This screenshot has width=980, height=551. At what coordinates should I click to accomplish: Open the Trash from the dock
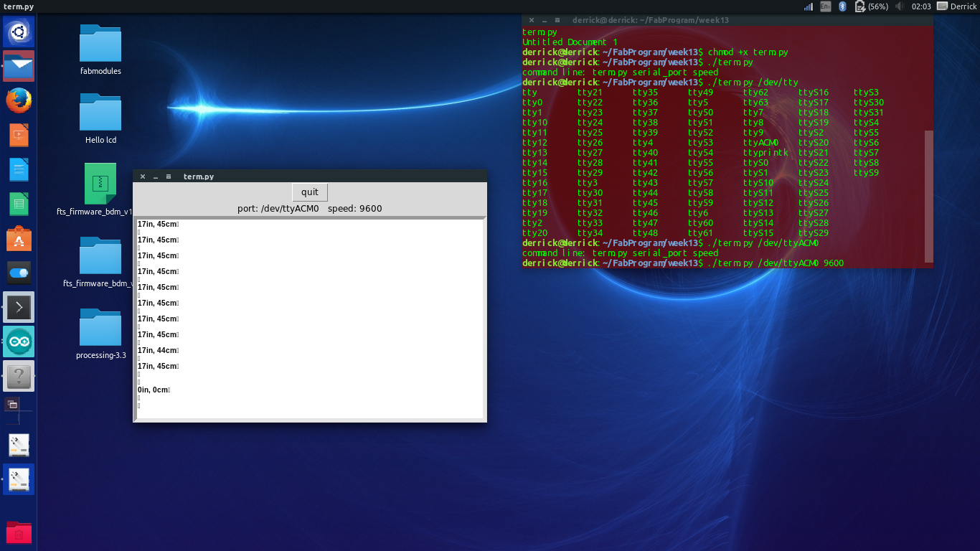19,533
